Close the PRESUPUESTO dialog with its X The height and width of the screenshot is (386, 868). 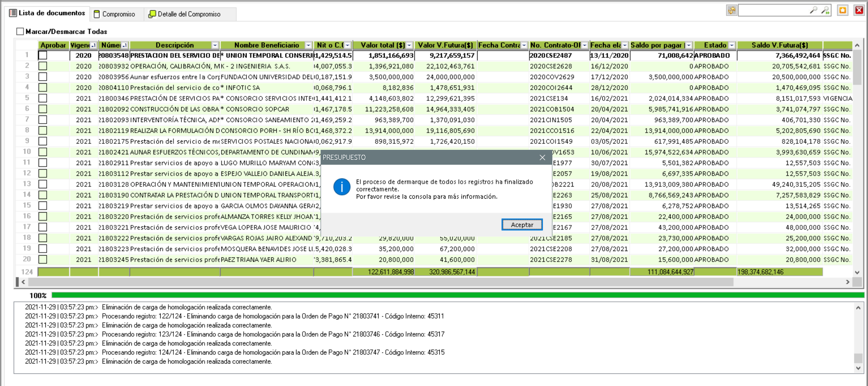542,157
